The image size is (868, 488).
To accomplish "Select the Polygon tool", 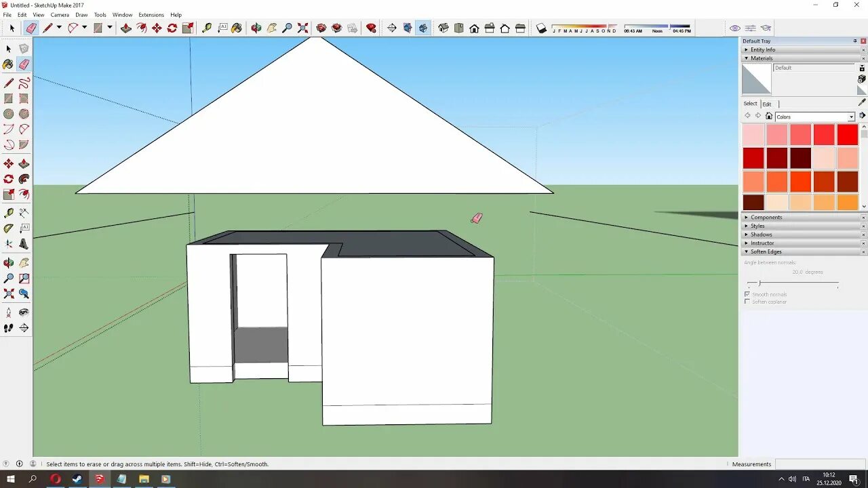I will (24, 114).
